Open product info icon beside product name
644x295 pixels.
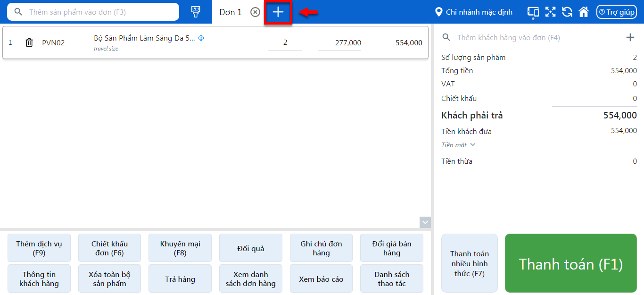point(201,38)
